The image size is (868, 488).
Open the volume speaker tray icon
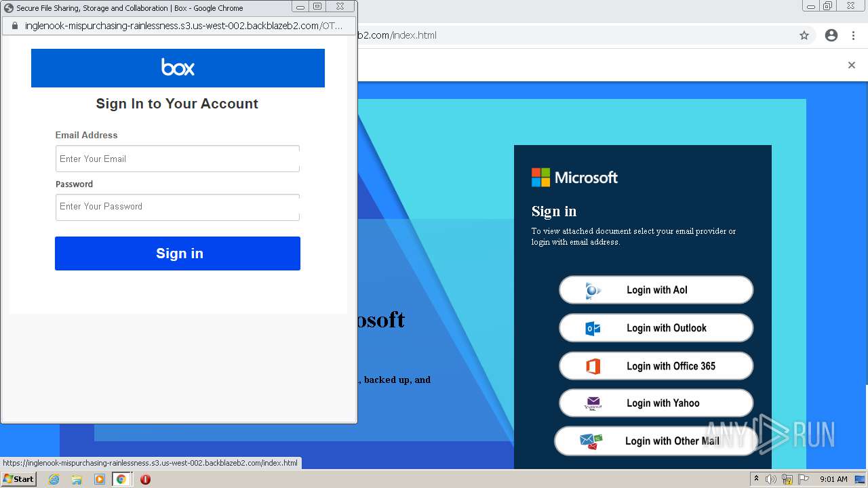(771, 479)
